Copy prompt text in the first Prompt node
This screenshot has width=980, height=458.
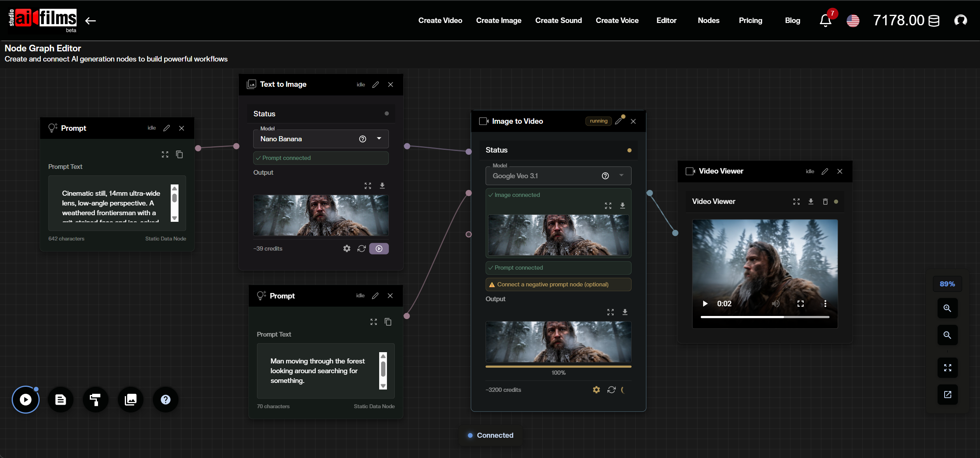click(x=179, y=154)
